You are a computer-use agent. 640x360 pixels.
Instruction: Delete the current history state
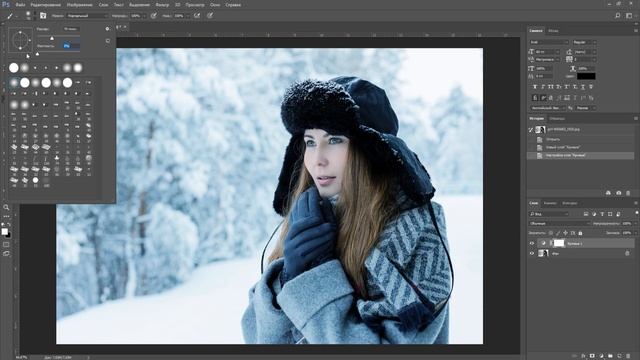628,193
